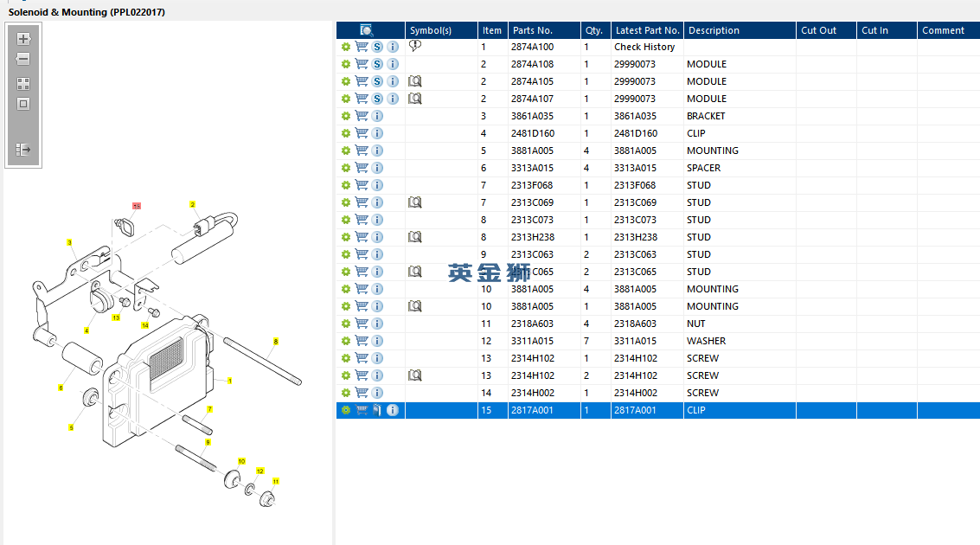Click the Latest Part No. column header

click(647, 30)
